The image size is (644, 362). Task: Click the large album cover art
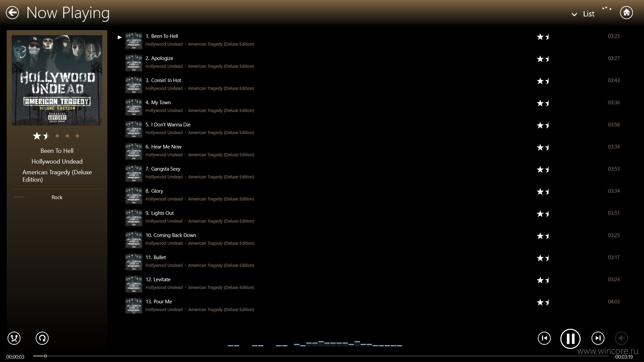57,80
